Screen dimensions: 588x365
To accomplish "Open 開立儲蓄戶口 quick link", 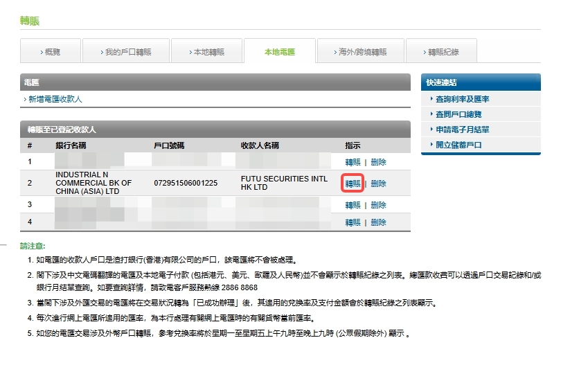I will tap(458, 145).
